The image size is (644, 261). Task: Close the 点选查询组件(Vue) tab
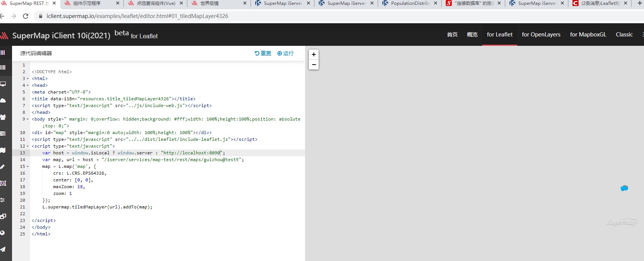181,3
